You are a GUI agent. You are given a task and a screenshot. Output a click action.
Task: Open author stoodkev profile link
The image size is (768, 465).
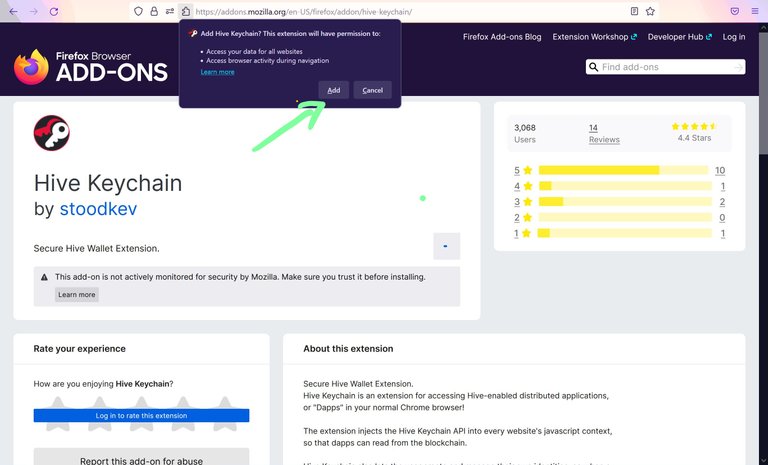[98, 209]
